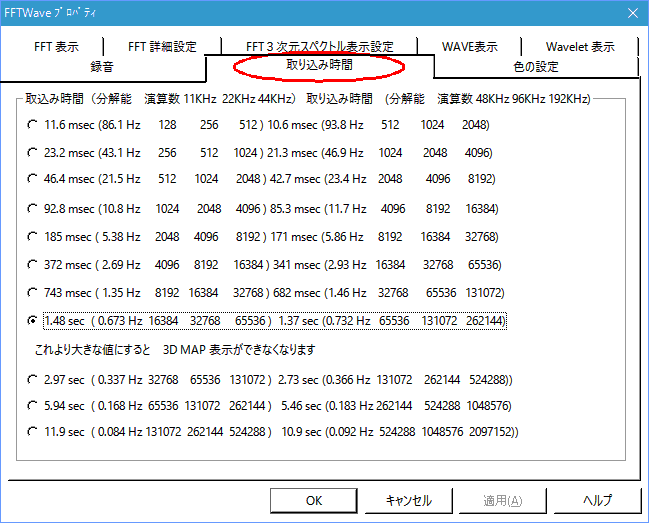This screenshot has width=649, height=523.
Task: Open the FFT 詳細設定 tab
Action: click(162, 47)
